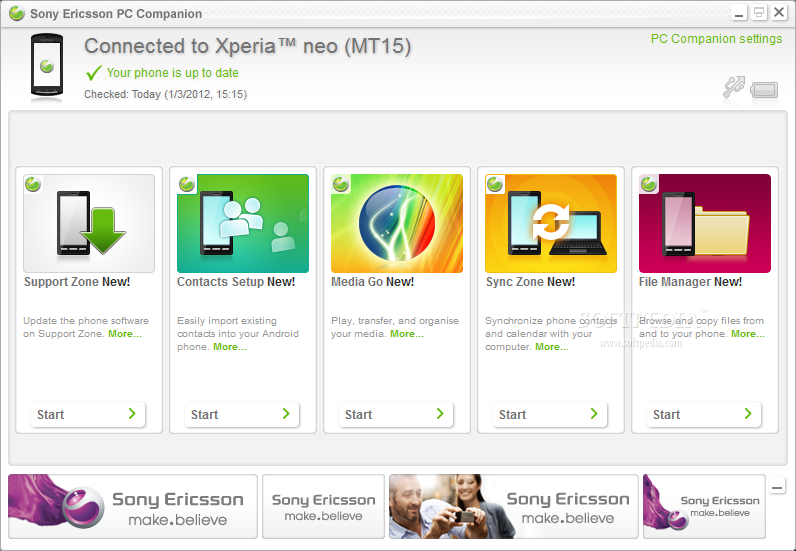Click the banner with couple holding camera
The width and height of the screenshot is (796, 551).
pyautogui.click(x=513, y=506)
